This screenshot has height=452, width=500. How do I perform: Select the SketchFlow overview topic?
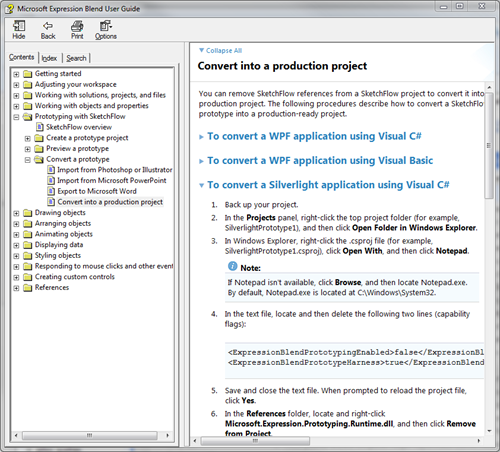(x=79, y=127)
